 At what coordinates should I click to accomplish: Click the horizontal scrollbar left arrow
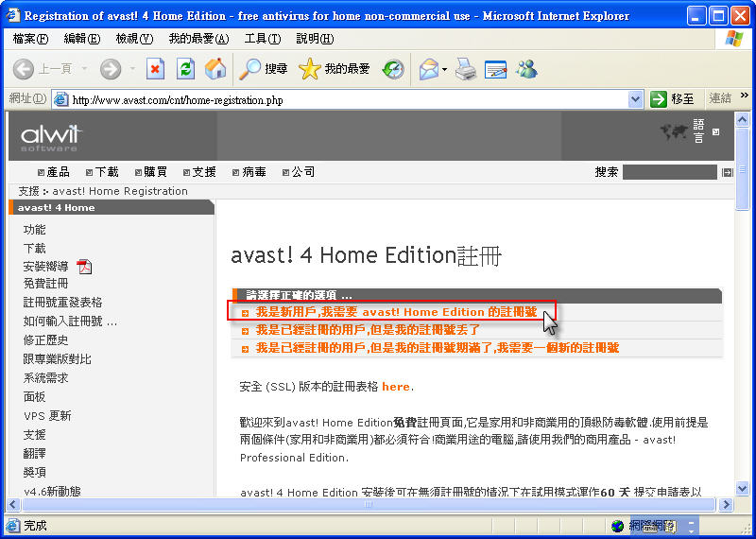[x=13, y=505]
